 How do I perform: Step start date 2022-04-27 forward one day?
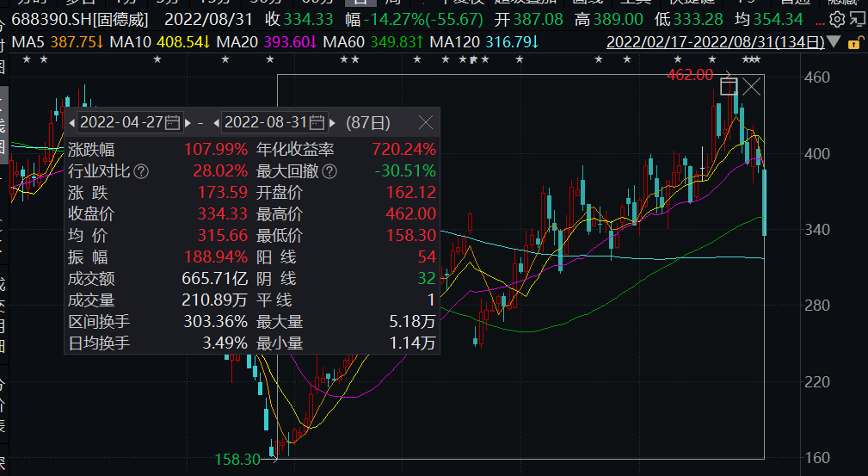(188, 123)
